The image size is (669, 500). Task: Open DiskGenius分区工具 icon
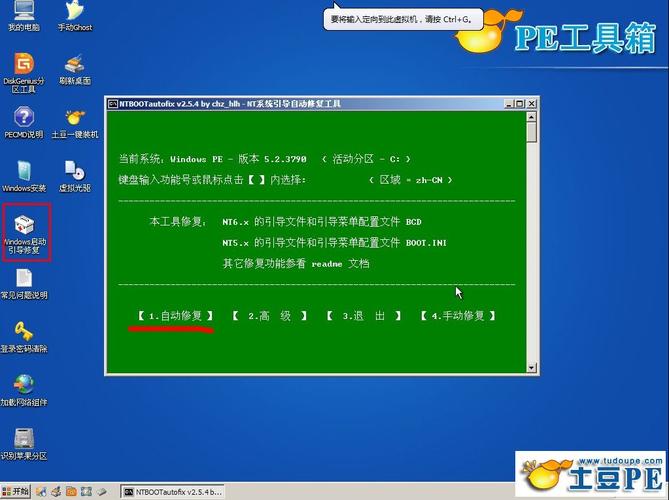(x=23, y=65)
